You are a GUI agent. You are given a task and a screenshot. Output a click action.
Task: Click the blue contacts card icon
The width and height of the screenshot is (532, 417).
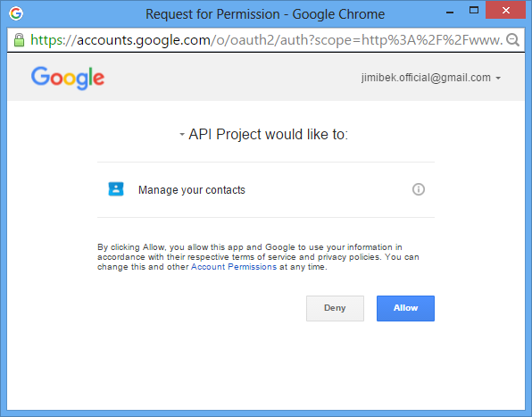(x=116, y=189)
